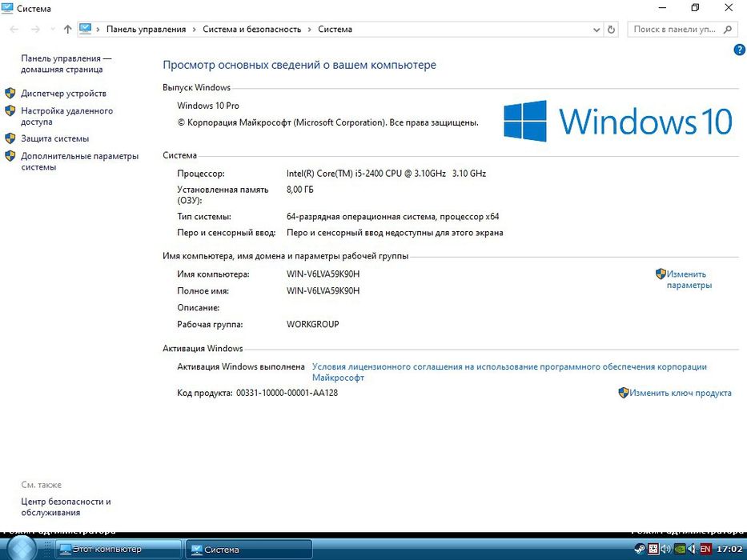Image resolution: width=747 pixels, height=560 pixels.
Task: Open Диспетчер устройств link
Action: [63, 94]
